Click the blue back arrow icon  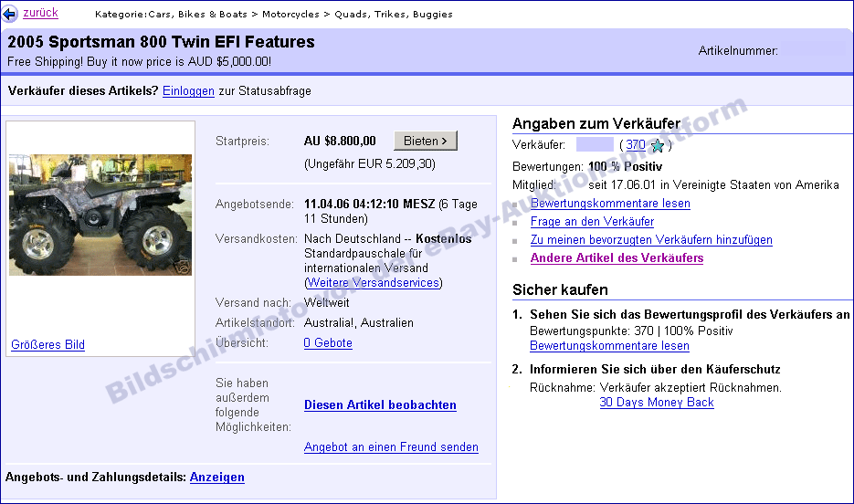(10, 14)
